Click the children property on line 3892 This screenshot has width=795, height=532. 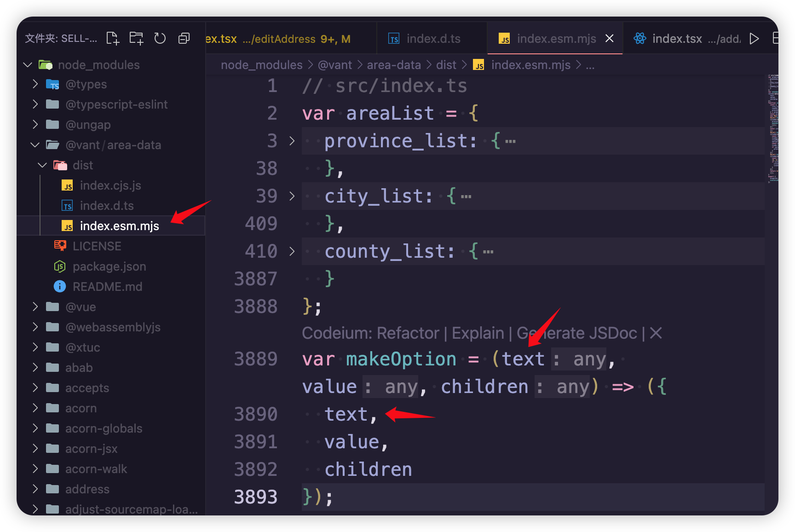[x=368, y=469]
